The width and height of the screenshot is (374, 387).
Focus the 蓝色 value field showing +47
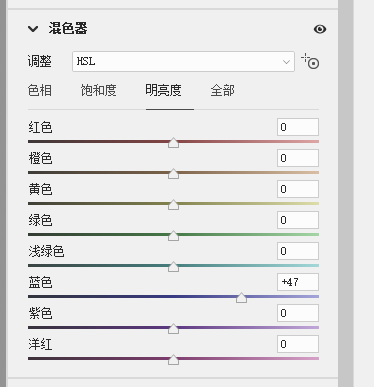pyautogui.click(x=298, y=282)
